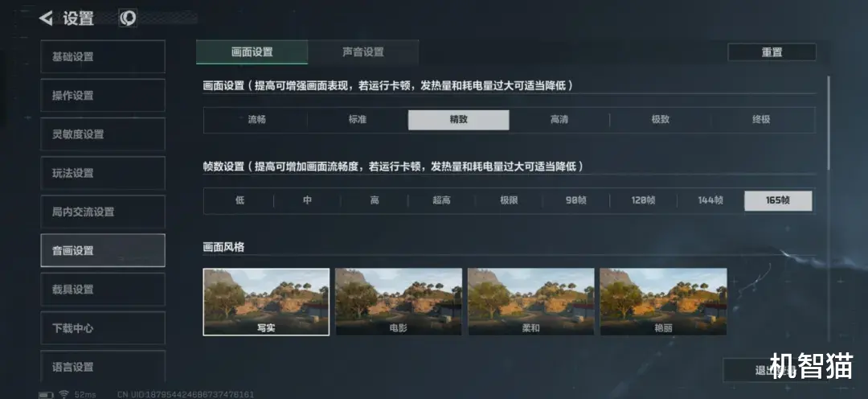Click the Wi-Fi signal icon at bottom
The width and height of the screenshot is (868, 399).
point(63,394)
